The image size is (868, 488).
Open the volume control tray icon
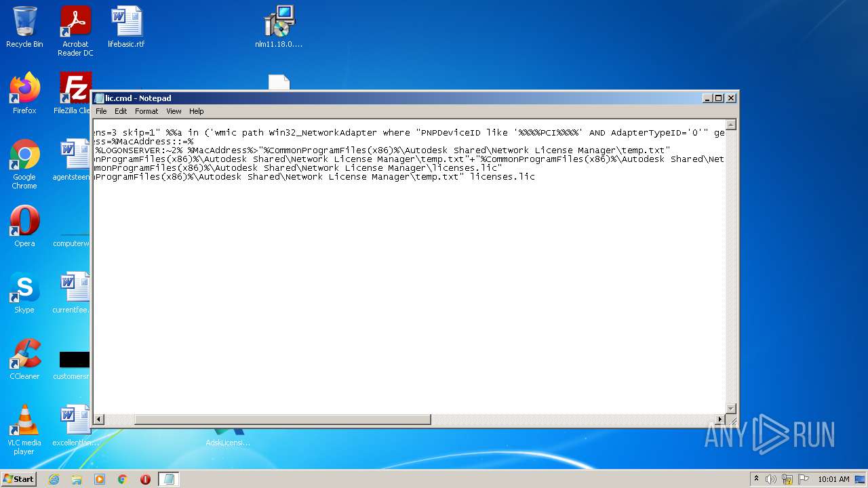click(x=771, y=479)
